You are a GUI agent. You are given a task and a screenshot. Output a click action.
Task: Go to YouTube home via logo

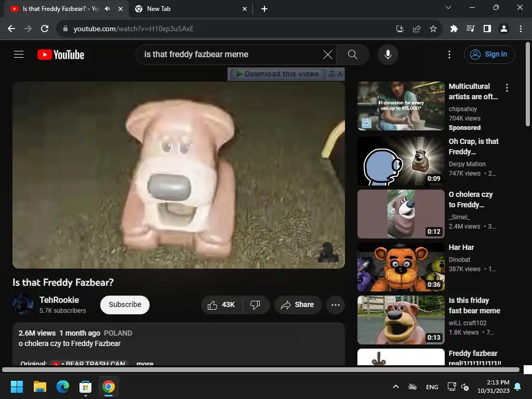[x=61, y=55]
